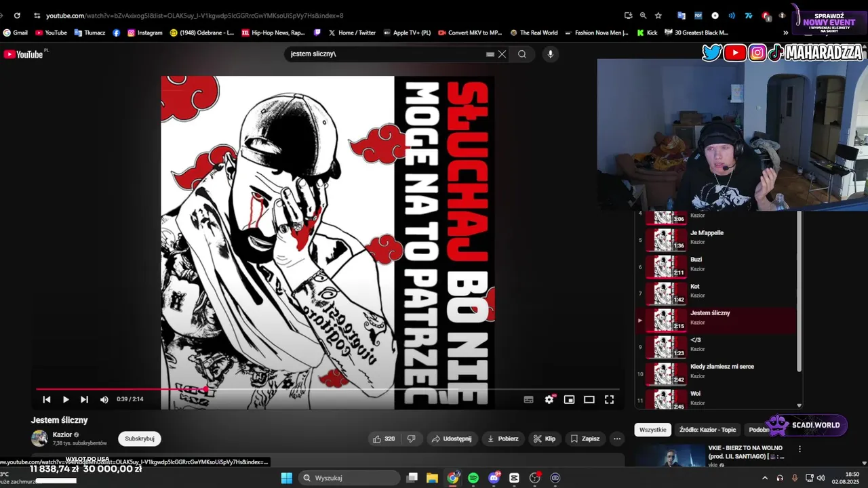Save video with Zapisz button
Screen dimensions: 868x488
(x=585, y=439)
